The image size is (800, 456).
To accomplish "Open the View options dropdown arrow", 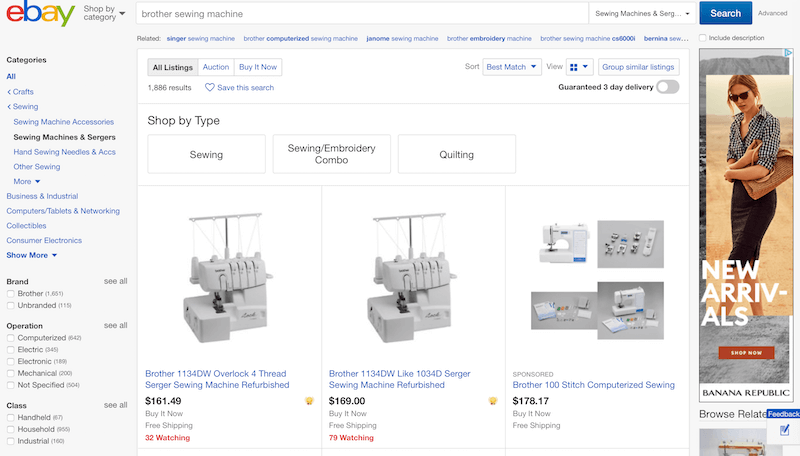I will coord(585,67).
